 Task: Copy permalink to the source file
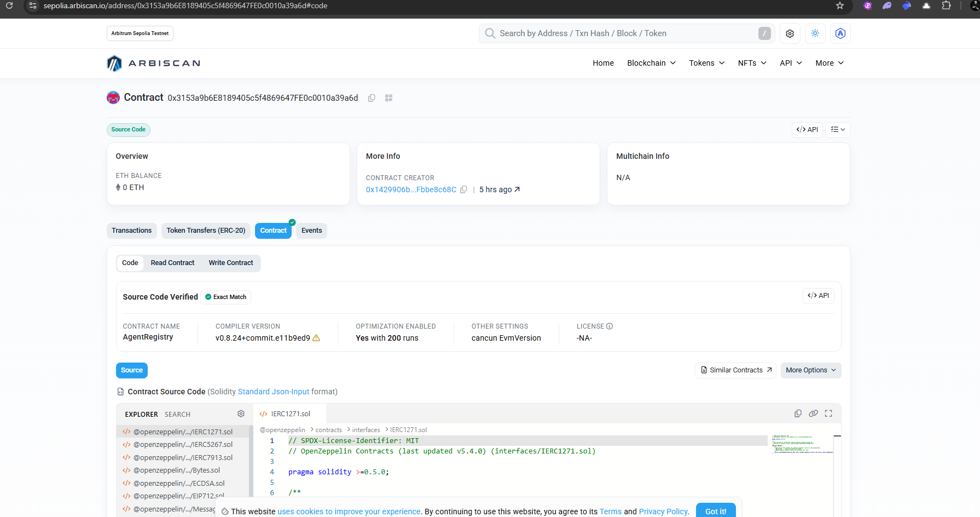(814, 413)
